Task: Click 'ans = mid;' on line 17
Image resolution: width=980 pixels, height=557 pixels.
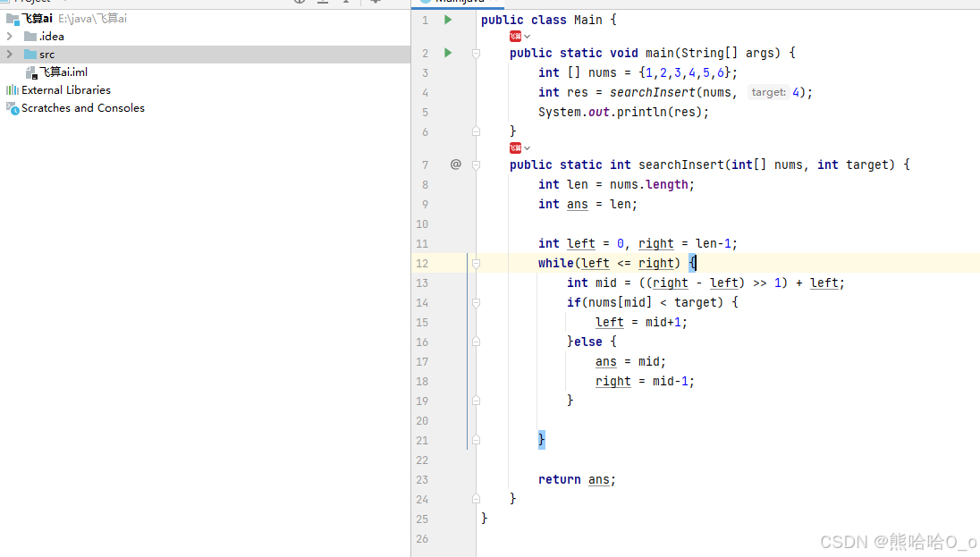Action: [630, 361]
